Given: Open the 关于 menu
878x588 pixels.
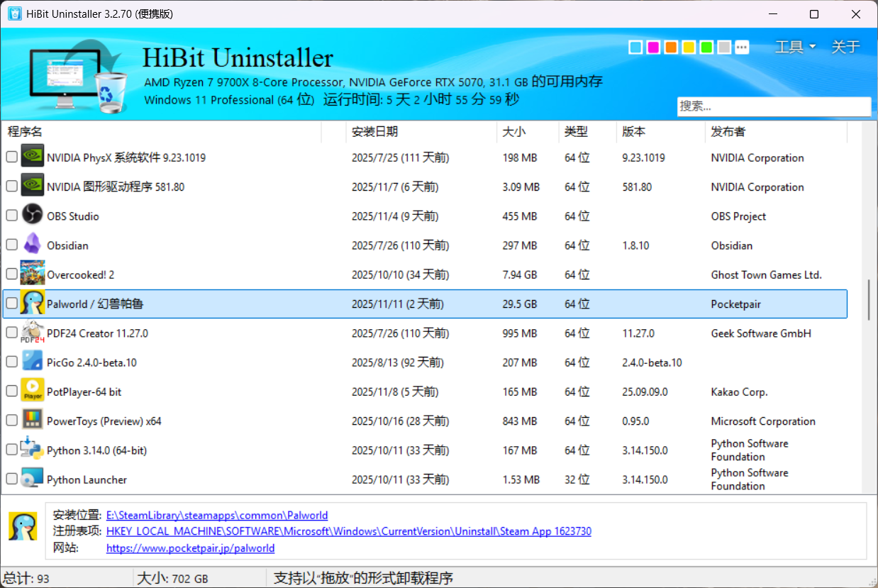Looking at the screenshot, I should coord(845,47).
